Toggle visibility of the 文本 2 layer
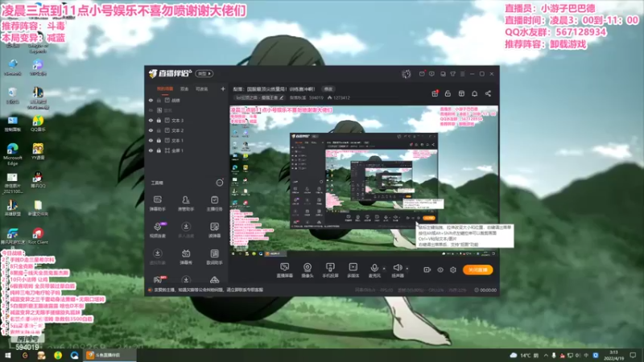Viewport: 644px width, 362px height. click(x=151, y=130)
